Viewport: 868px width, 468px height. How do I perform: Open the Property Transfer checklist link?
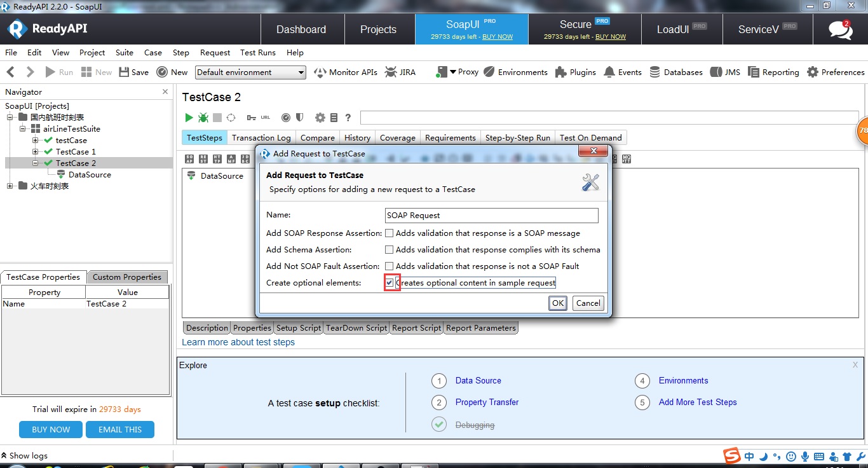point(487,403)
